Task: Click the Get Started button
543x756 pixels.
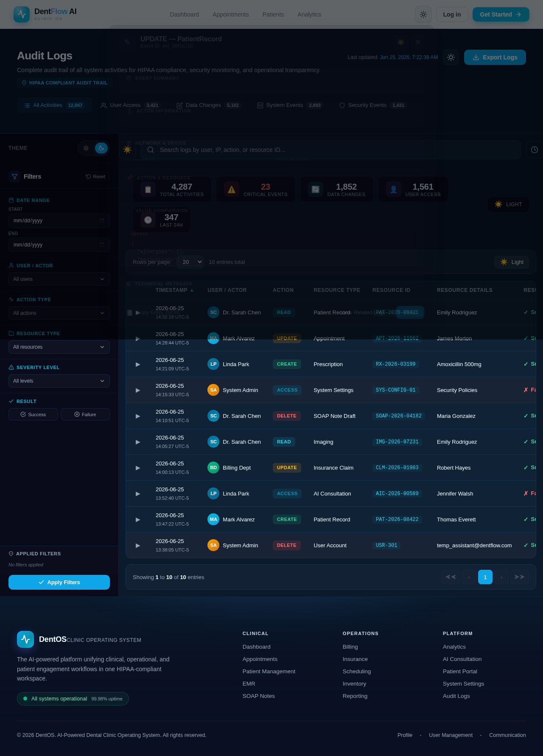Action: 501,14
